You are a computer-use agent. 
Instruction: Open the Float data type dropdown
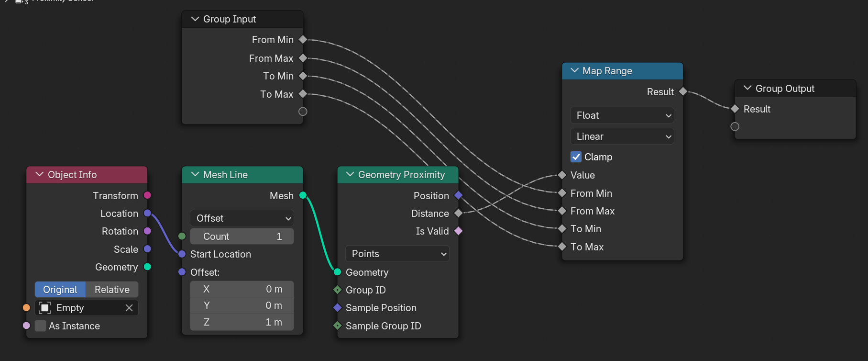[x=622, y=115]
